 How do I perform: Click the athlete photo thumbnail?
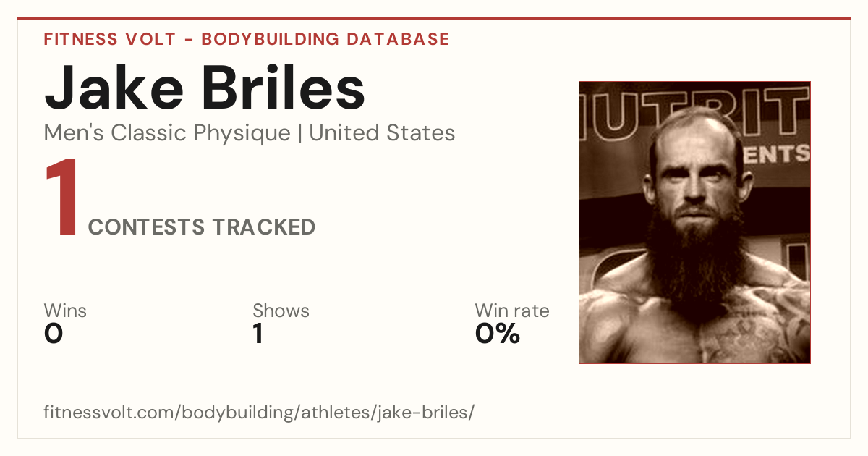click(694, 222)
